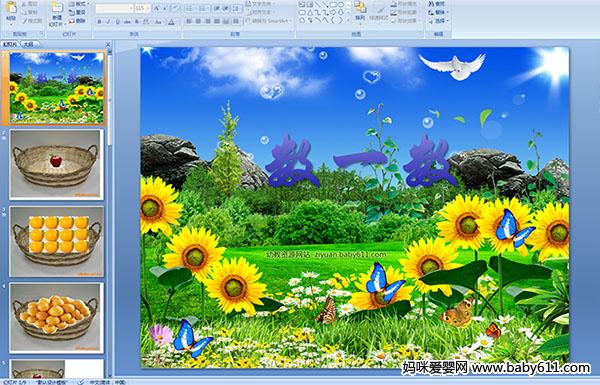Switch to the Outline pane tab

click(x=28, y=44)
